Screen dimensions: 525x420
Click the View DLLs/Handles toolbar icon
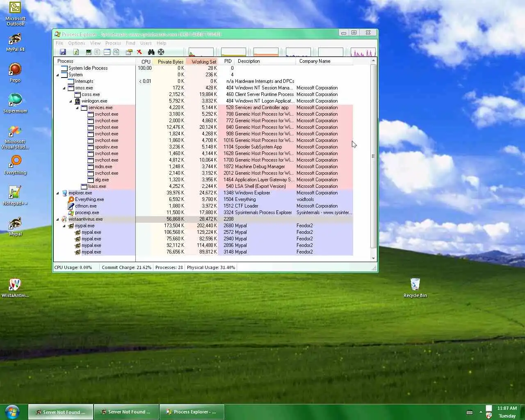pos(116,52)
